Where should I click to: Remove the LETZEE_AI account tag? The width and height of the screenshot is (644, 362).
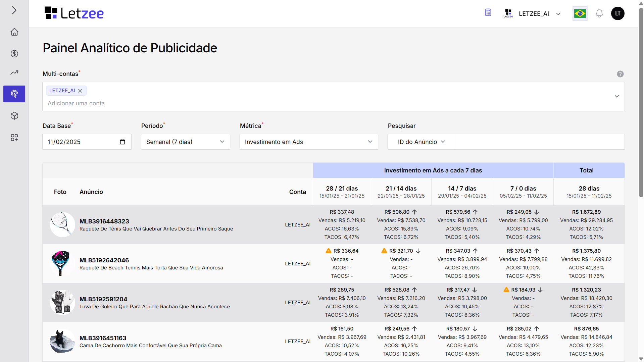pyautogui.click(x=80, y=91)
